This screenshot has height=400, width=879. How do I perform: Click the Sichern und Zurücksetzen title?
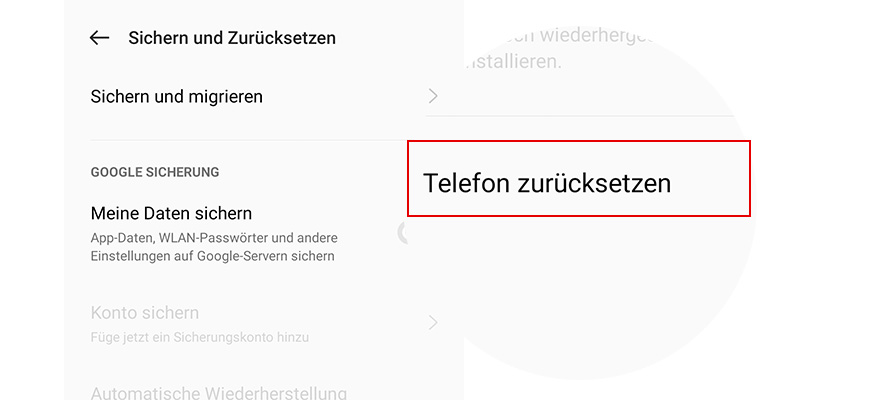tap(232, 38)
